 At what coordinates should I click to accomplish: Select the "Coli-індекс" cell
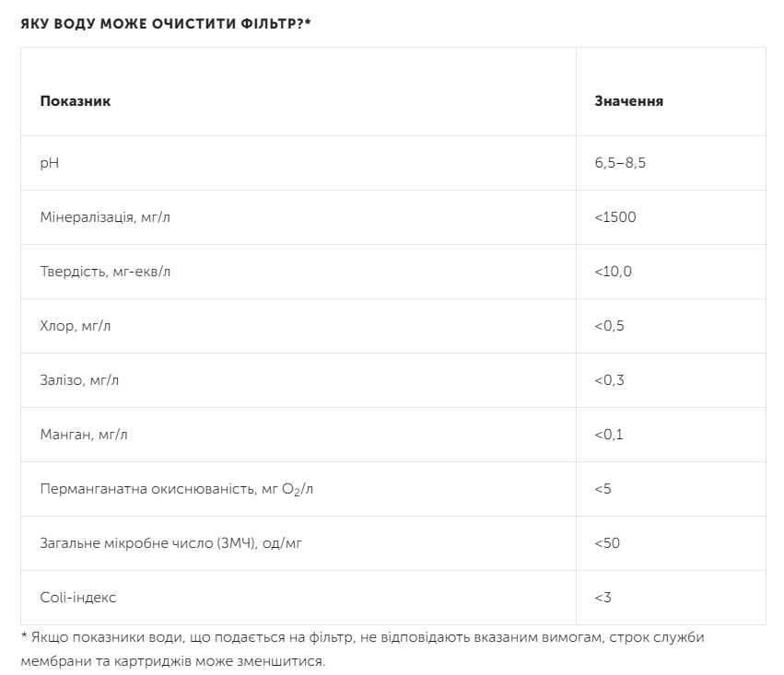[78, 598]
